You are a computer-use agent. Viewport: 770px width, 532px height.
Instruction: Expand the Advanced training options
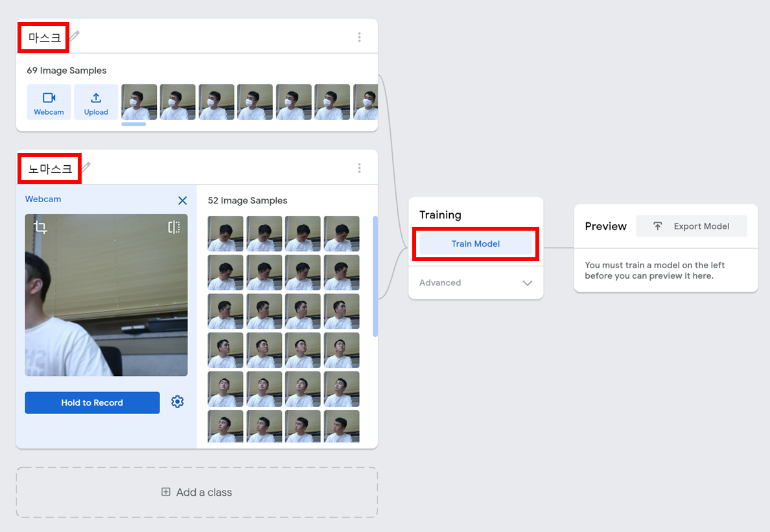(x=441, y=283)
